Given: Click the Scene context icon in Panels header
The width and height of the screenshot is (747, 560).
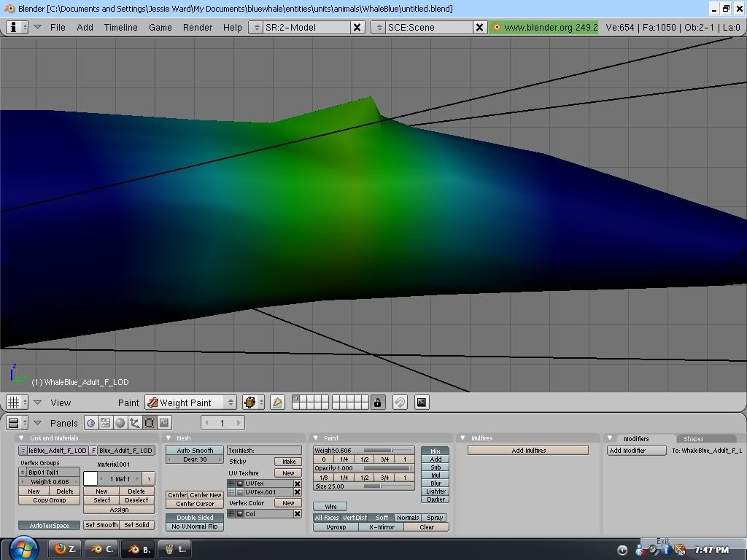Looking at the screenshot, I should click(164, 423).
